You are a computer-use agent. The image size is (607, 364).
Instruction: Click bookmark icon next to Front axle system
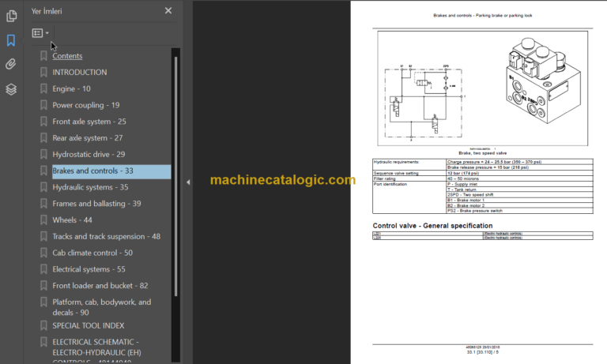43,122
